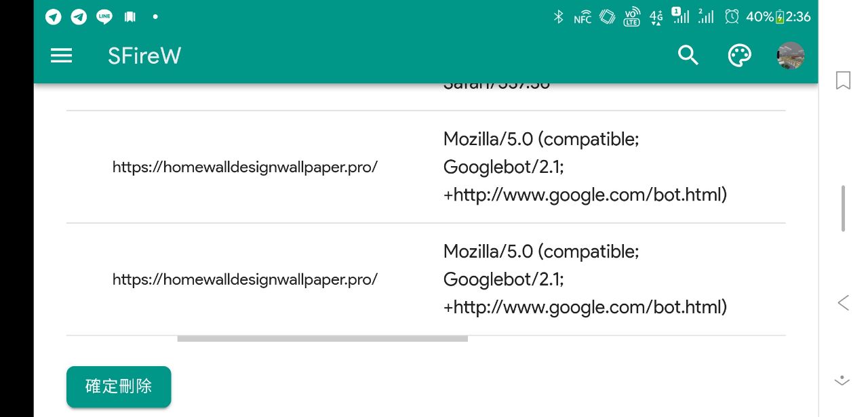Tap the bookmark icon on right edge
The height and width of the screenshot is (417, 868).
843,81
